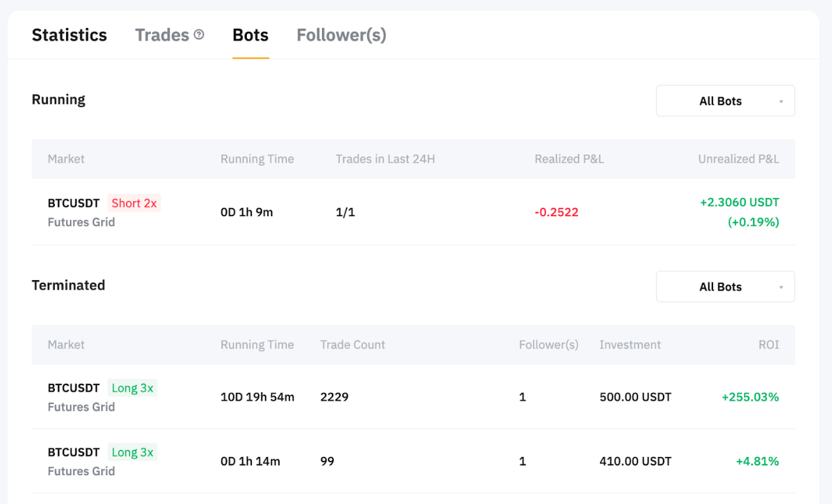Open the running BTCUSDT Short 2x bot
Image resolution: width=832 pixels, height=504 pixels.
tap(74, 203)
